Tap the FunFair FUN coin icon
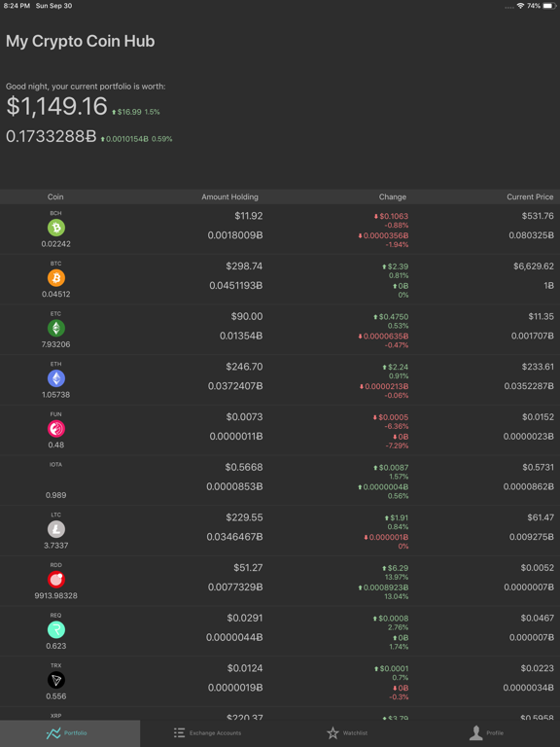 click(56, 429)
